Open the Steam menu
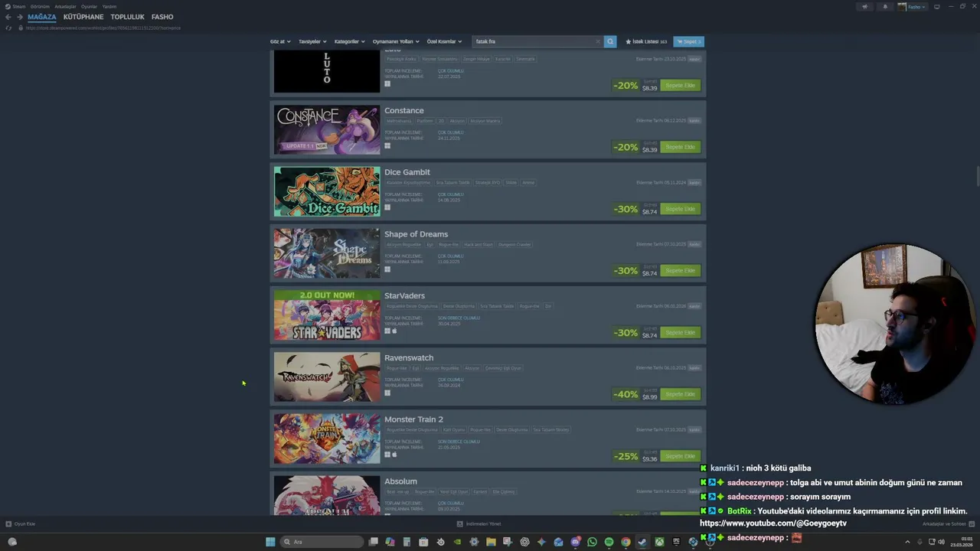Screen dimensions: 980x551 point(15,6)
